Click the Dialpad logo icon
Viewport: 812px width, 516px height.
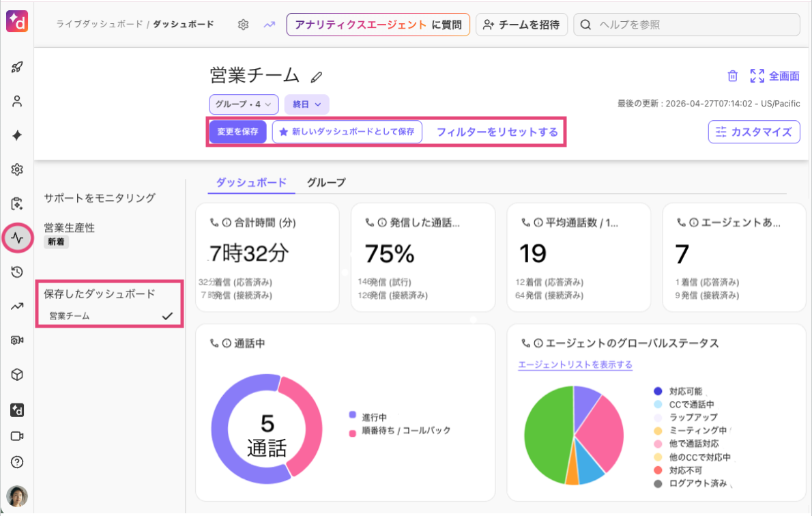17,21
